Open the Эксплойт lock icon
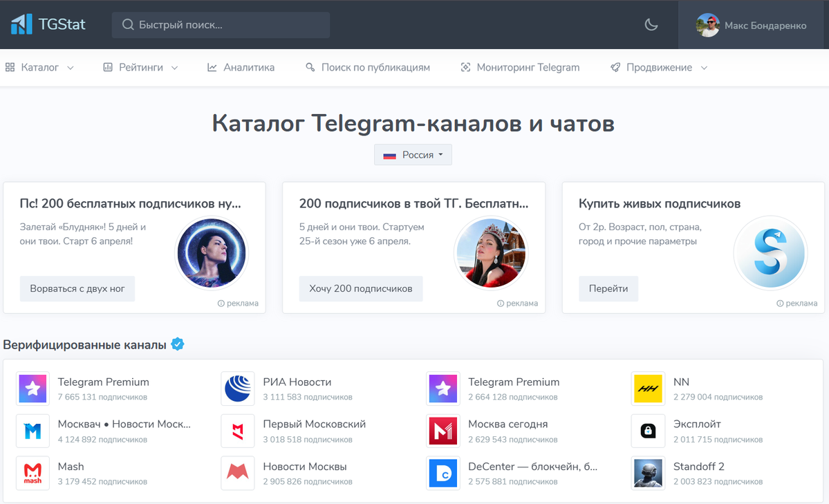Image resolution: width=829 pixels, height=504 pixels. click(648, 431)
